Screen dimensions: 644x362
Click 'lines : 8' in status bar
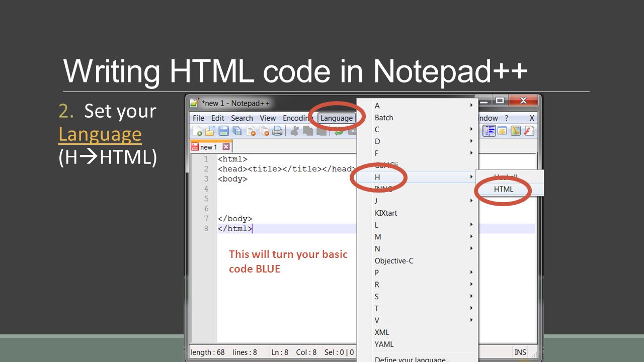[x=245, y=352]
